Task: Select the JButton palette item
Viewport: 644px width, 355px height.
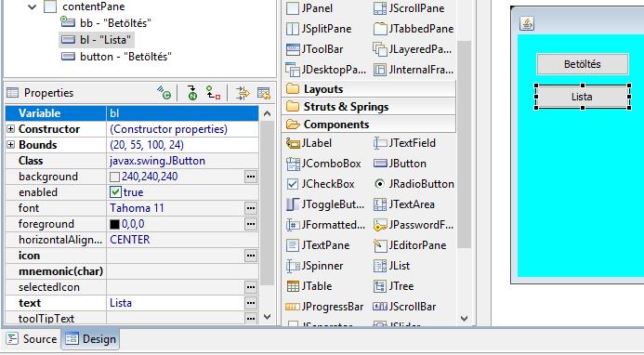Action: tap(400, 164)
